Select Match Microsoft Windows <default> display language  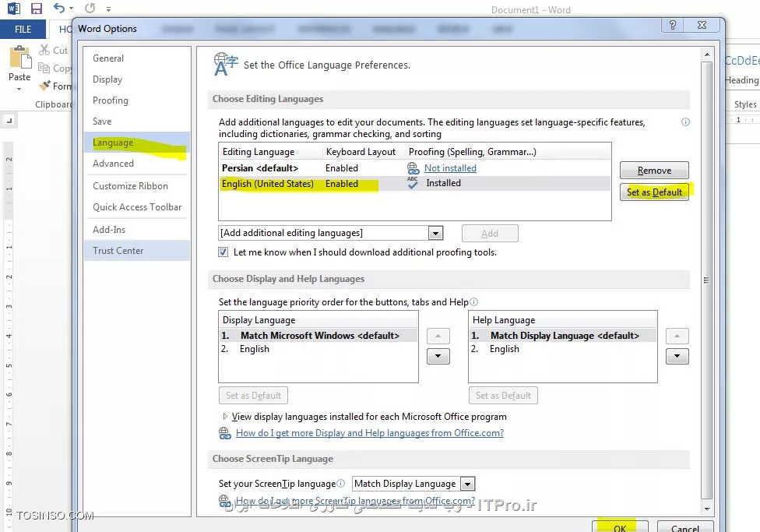coord(318,336)
